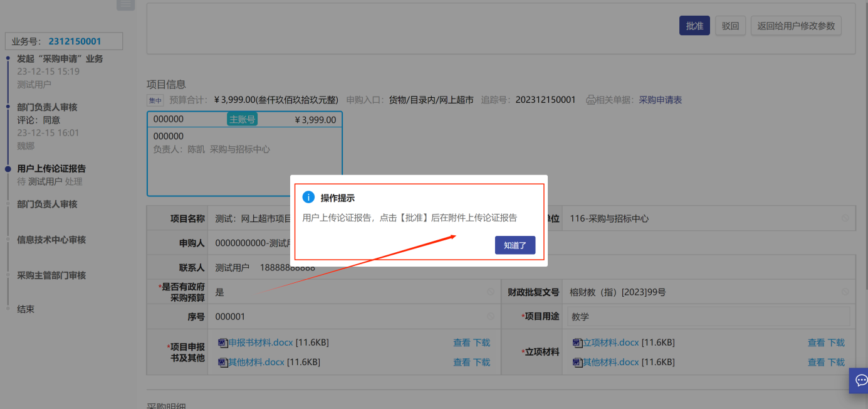
Task: Click the chat bubble icon at right edge
Action: pyautogui.click(x=860, y=380)
